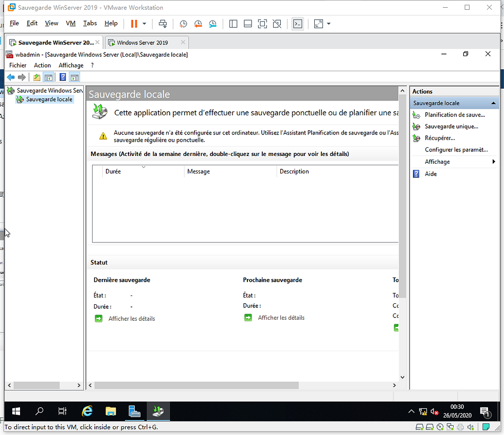Image resolution: width=504 pixels, height=435 pixels.
Task: Open VMware Edit menu
Action: pos(32,23)
